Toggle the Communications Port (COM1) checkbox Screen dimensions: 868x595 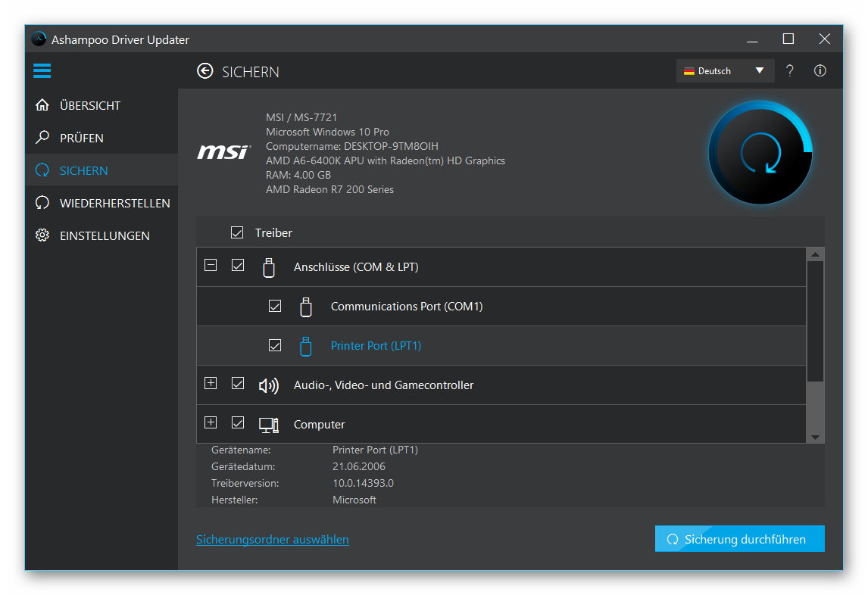pyautogui.click(x=275, y=306)
